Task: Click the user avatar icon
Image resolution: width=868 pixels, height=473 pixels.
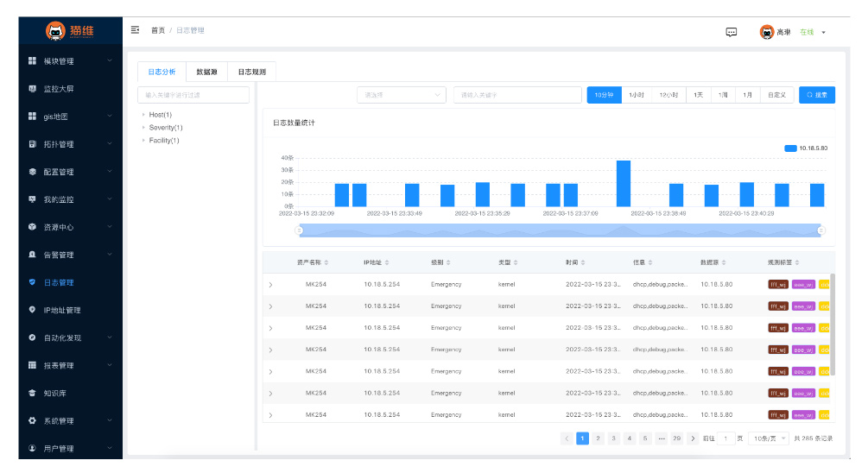Action: (766, 32)
